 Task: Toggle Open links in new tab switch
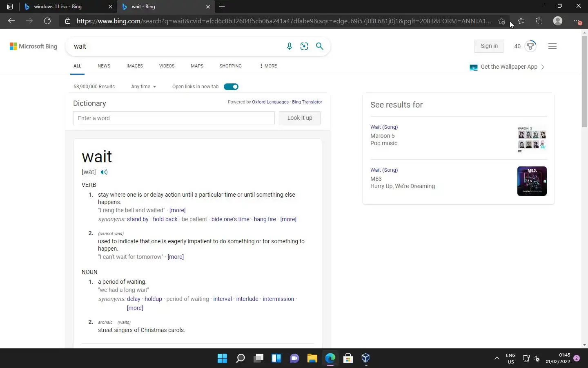[231, 87]
